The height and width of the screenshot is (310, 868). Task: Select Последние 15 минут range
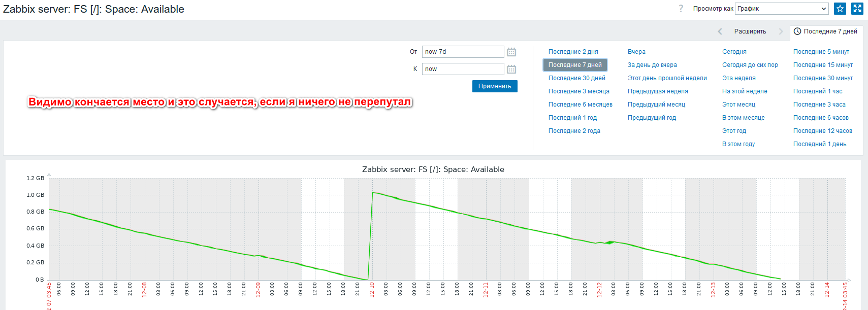pyautogui.click(x=823, y=65)
